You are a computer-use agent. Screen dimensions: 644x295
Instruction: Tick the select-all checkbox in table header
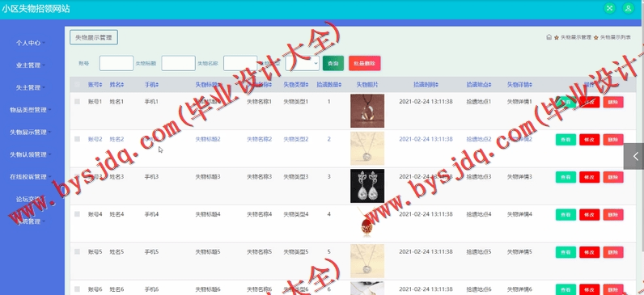[x=77, y=85]
